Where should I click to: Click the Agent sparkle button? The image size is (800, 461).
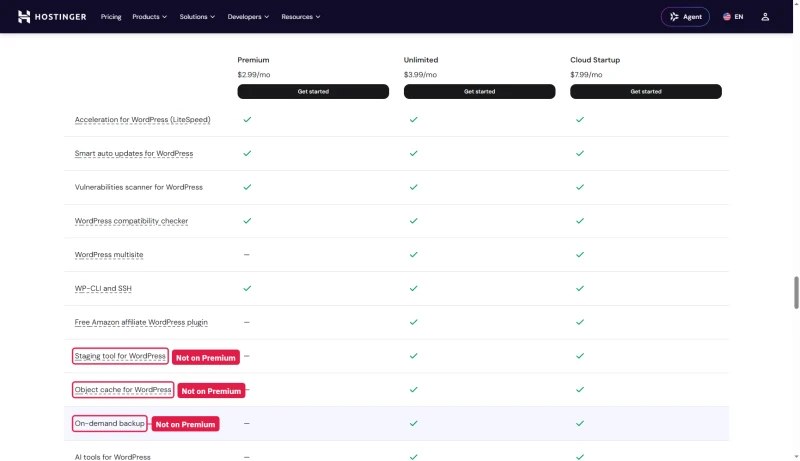(685, 17)
